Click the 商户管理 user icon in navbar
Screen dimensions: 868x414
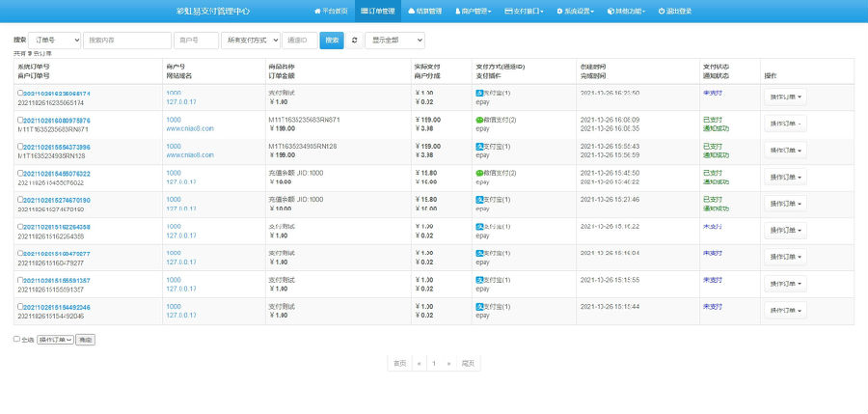pos(458,11)
